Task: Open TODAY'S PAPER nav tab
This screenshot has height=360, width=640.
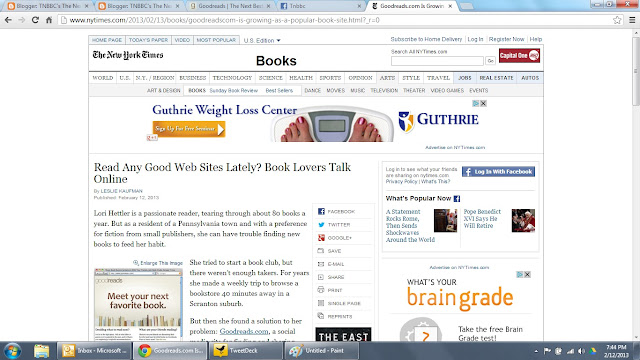Action: [148, 40]
